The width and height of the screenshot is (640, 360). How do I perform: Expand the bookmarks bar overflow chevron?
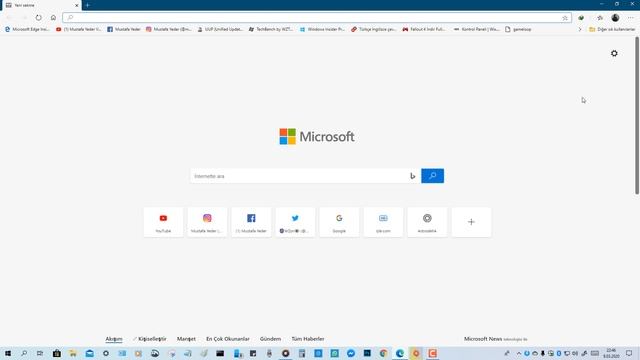pos(580,29)
